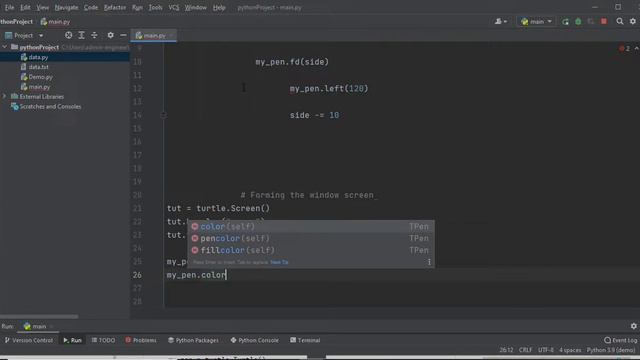Click the error count indicator in editor
This screenshot has width=640, height=360.
point(624,49)
